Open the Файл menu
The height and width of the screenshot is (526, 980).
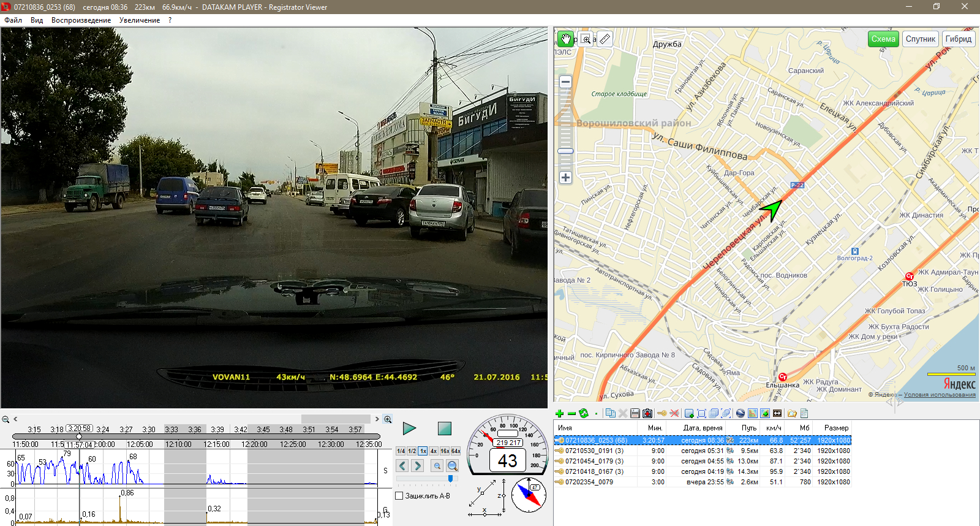(x=13, y=20)
